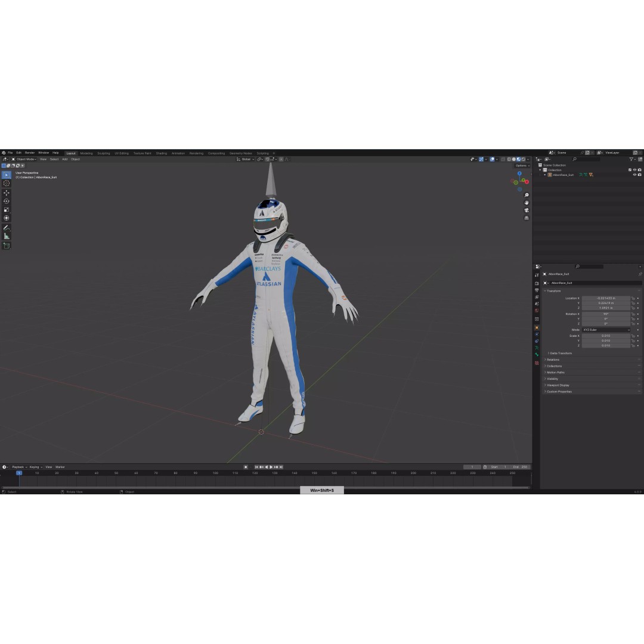Expand the Delta Transform panel
Image resolution: width=644 pixels, height=644 pixels.
pyautogui.click(x=560, y=353)
